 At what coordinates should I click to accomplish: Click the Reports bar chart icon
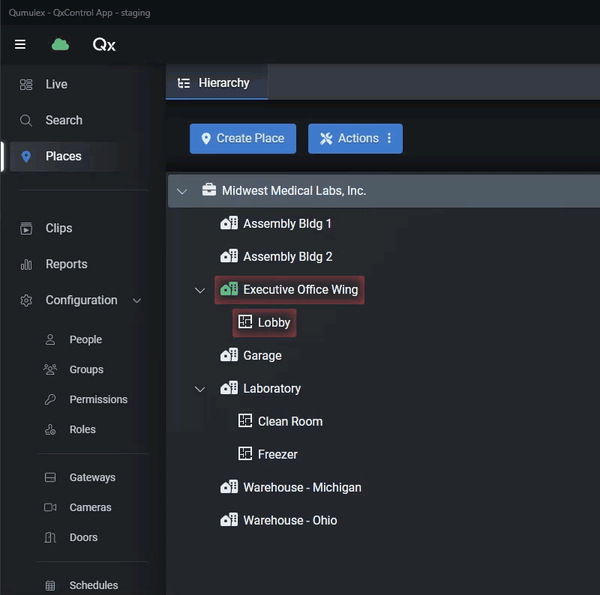point(26,264)
